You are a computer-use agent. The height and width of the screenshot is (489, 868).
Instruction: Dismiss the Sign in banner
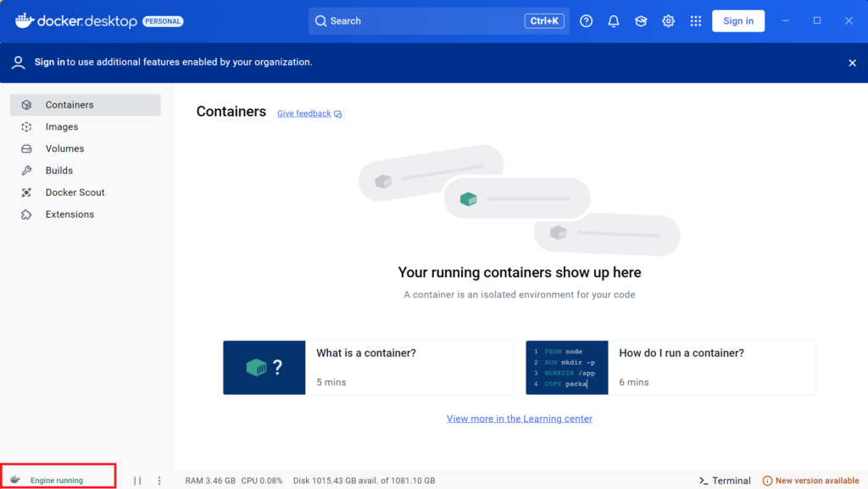point(852,63)
